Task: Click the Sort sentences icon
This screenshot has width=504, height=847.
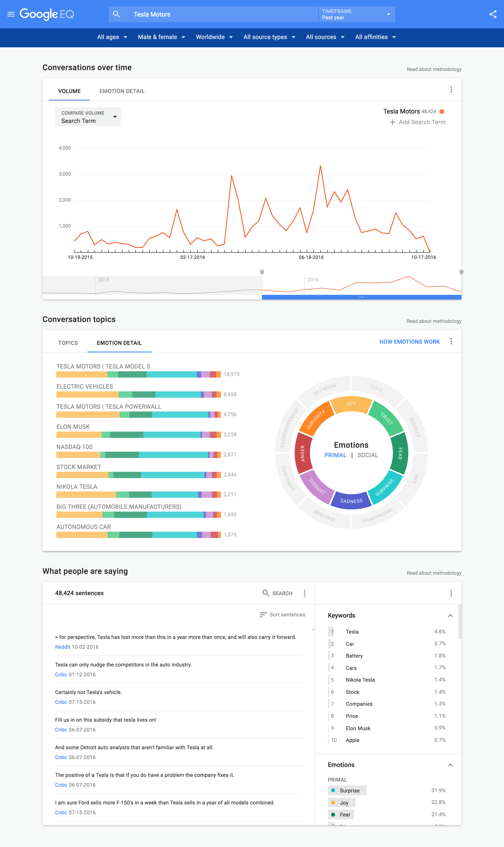Action: (x=263, y=615)
